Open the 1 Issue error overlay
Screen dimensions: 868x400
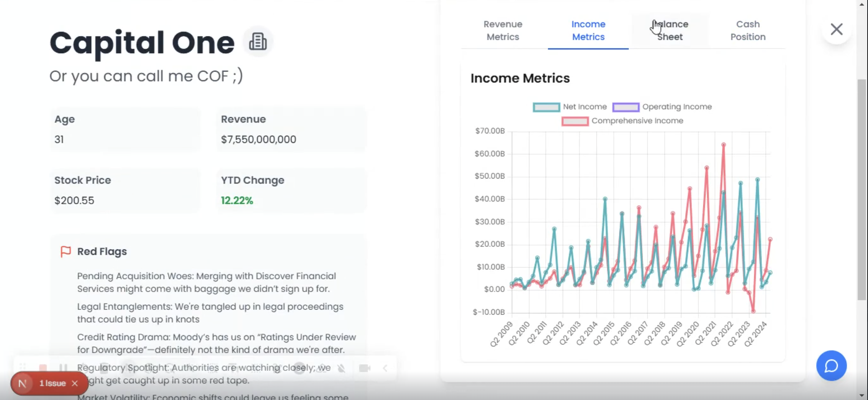click(x=52, y=383)
